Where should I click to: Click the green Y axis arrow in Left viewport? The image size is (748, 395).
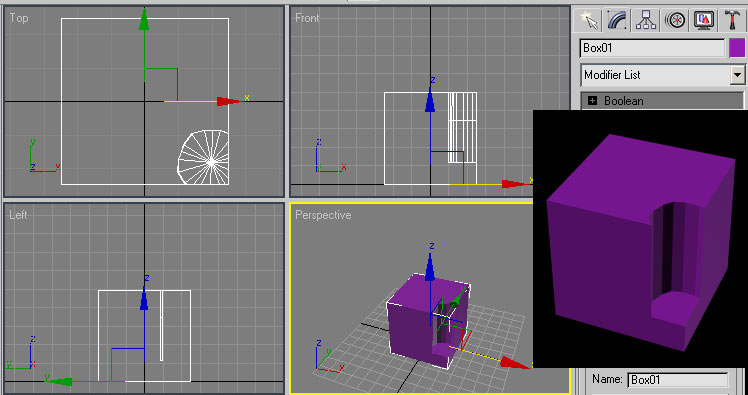[60, 382]
